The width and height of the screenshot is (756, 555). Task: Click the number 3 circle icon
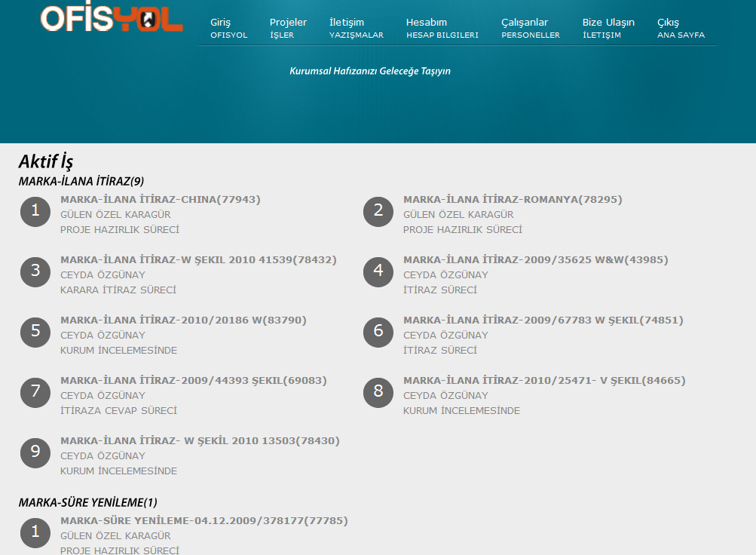point(35,271)
